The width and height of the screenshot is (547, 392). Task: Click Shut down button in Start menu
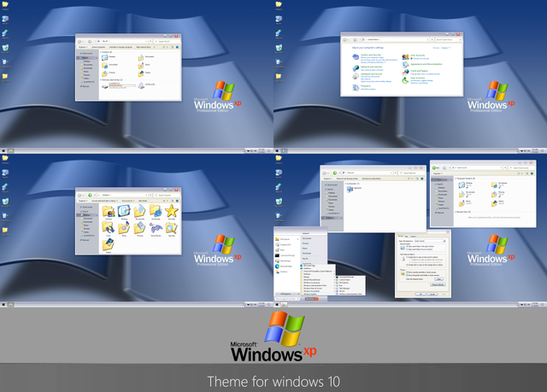click(310, 299)
